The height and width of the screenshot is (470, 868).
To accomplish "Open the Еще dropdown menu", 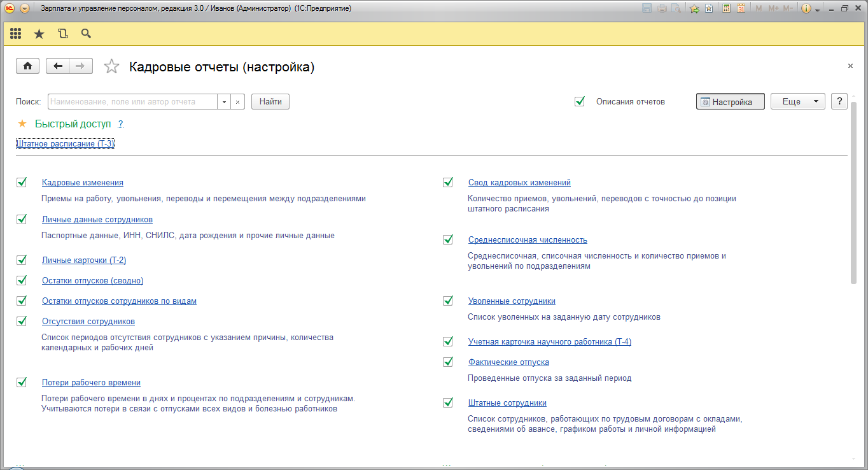I will coord(797,102).
